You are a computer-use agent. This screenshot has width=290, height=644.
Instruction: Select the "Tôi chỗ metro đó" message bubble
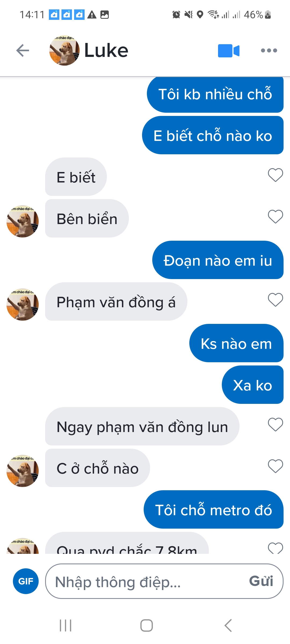(x=213, y=510)
